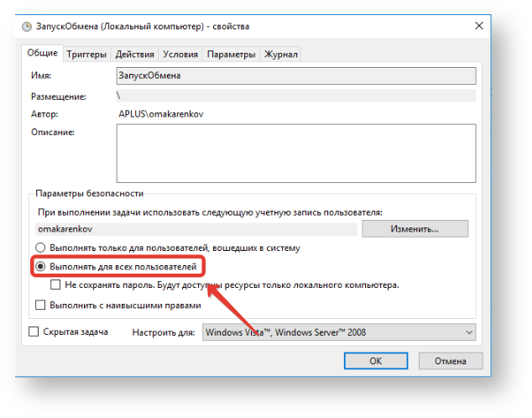Focus the Описание text area

(296, 152)
